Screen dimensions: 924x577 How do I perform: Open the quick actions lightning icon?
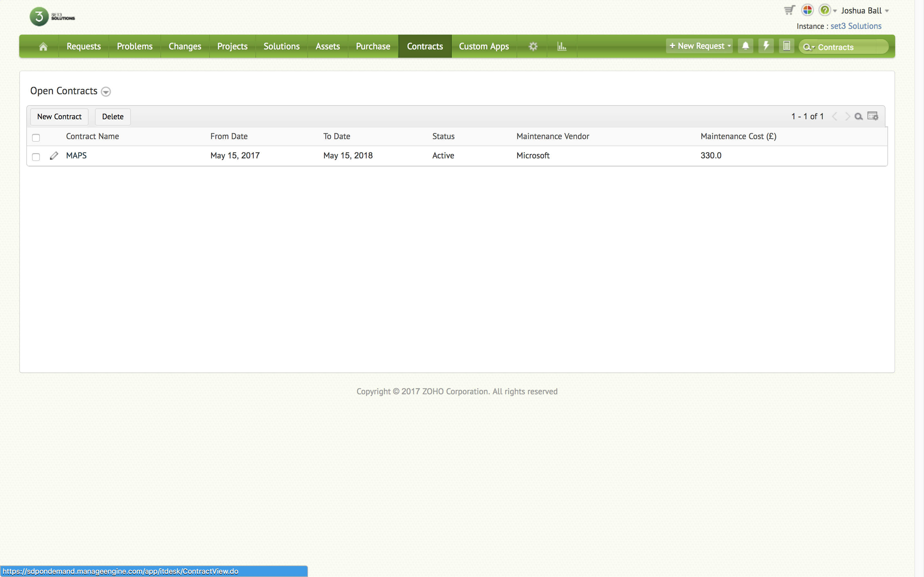coord(766,46)
